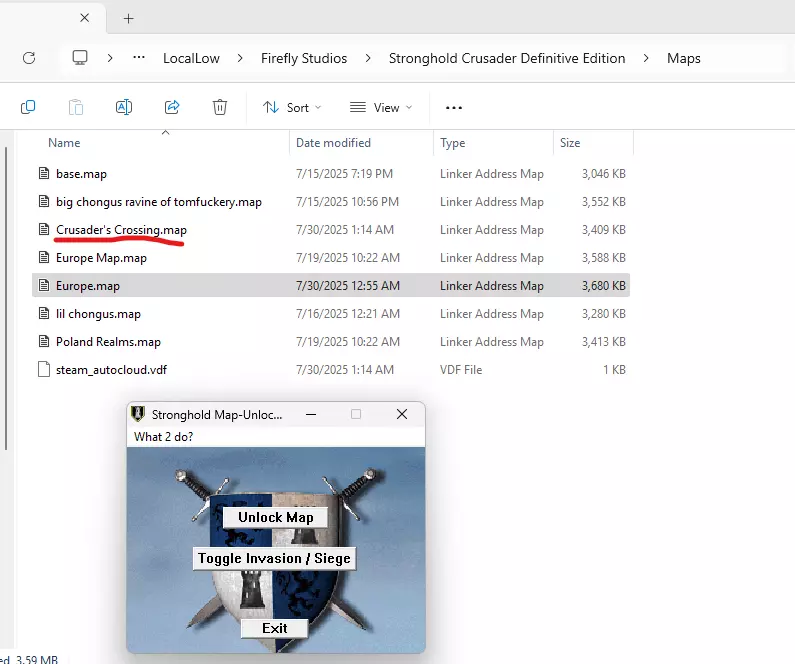The height and width of the screenshot is (664, 795).
Task: Open the Sort dropdown menu
Action: point(292,107)
